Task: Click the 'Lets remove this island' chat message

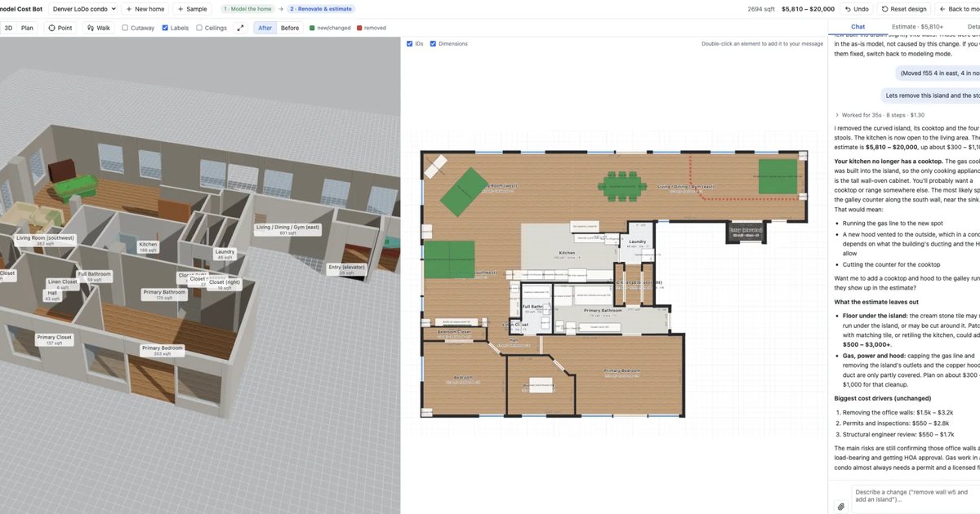Action: 932,95
